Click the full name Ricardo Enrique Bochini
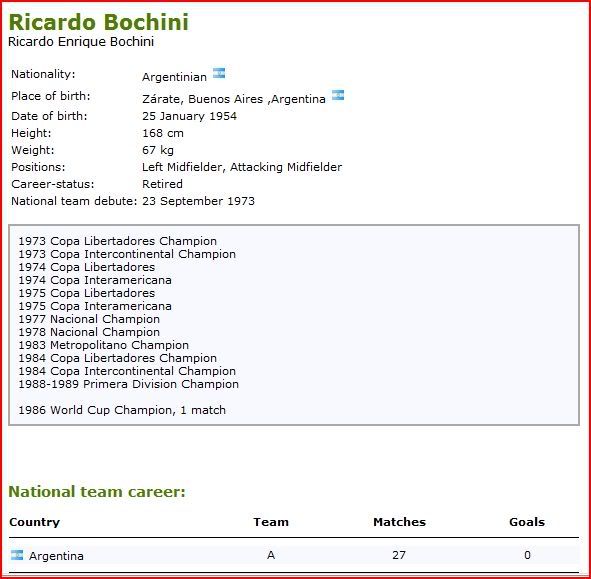Viewport: 591px width, 579px height. coord(81,42)
